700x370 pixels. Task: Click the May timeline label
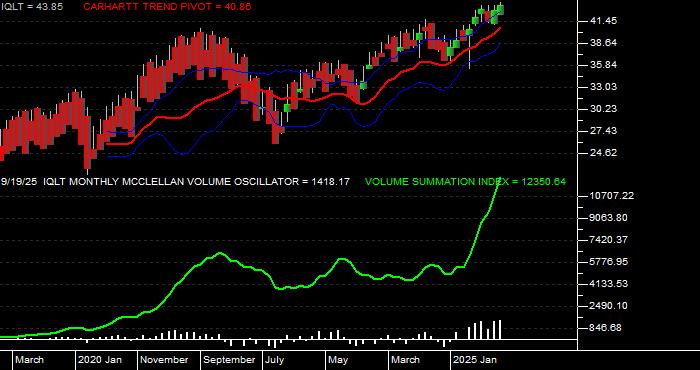click(x=339, y=360)
